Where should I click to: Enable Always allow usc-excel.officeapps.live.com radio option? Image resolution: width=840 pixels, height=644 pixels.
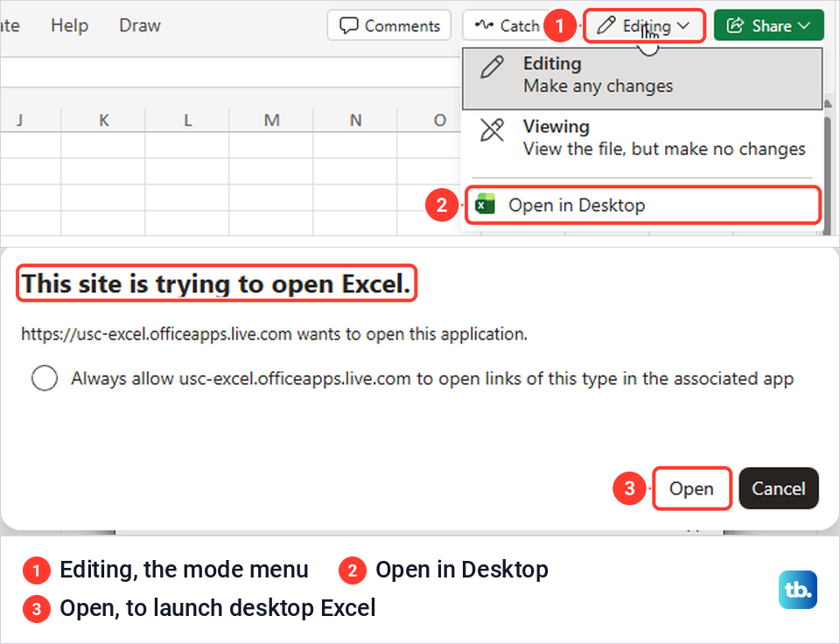point(45,378)
